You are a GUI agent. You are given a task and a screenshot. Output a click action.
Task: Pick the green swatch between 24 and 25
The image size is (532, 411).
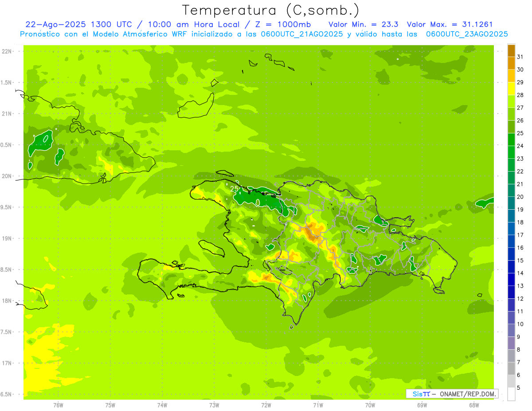[511, 140]
